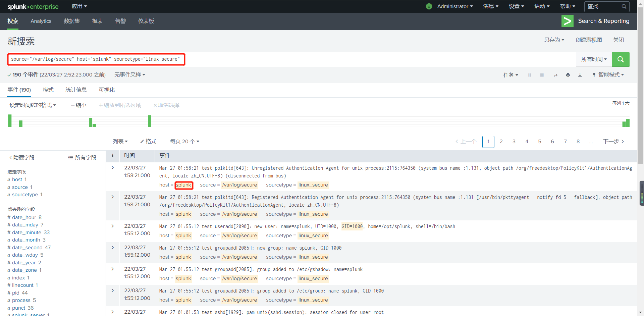Expand the /etc/group group added event
Viewport: 644px width, 316px height.
[x=113, y=291]
